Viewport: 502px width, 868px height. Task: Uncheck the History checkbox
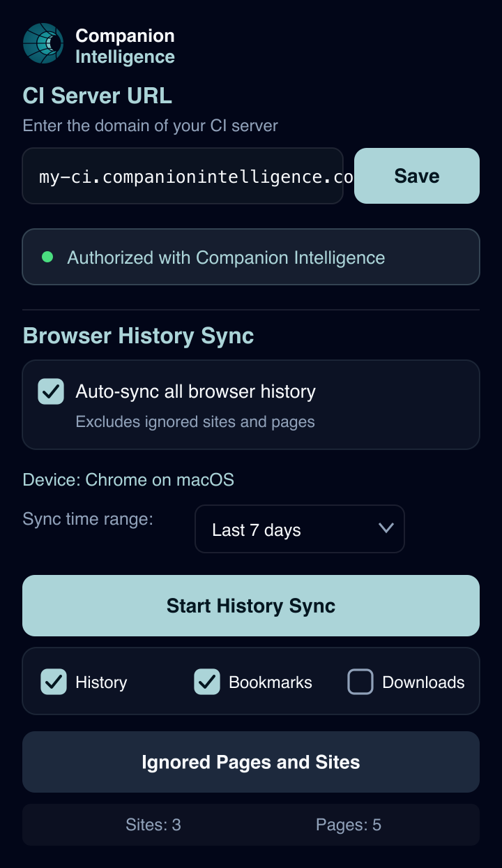[54, 682]
